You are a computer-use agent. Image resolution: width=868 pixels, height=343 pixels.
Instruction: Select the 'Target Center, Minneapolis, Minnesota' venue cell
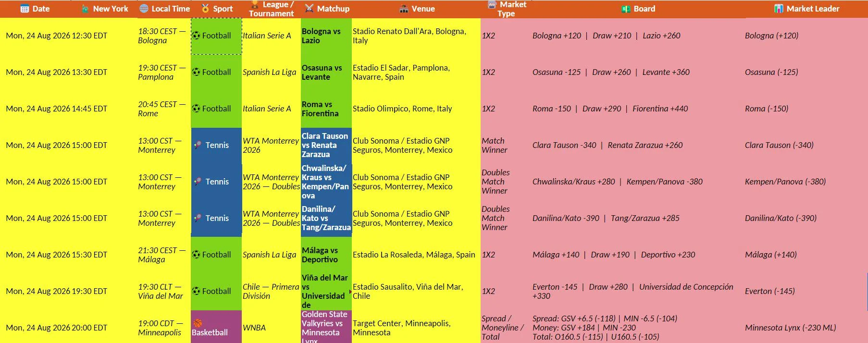click(x=416, y=328)
